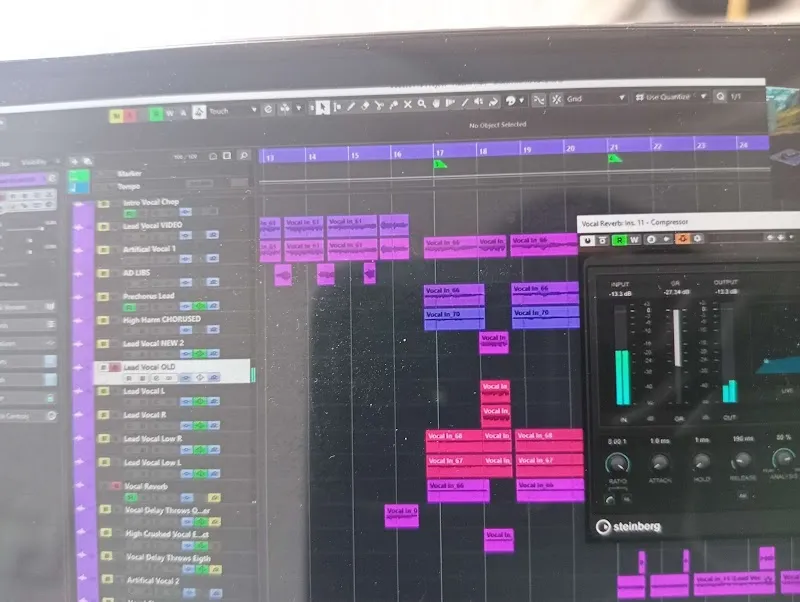Select the Mute X tool
800x602 pixels.
coord(408,104)
